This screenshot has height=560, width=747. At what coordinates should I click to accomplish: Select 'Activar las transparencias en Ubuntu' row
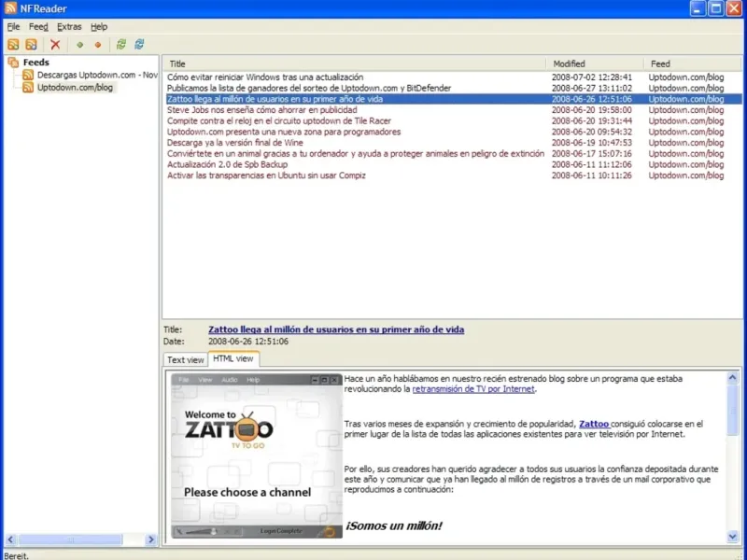453,175
